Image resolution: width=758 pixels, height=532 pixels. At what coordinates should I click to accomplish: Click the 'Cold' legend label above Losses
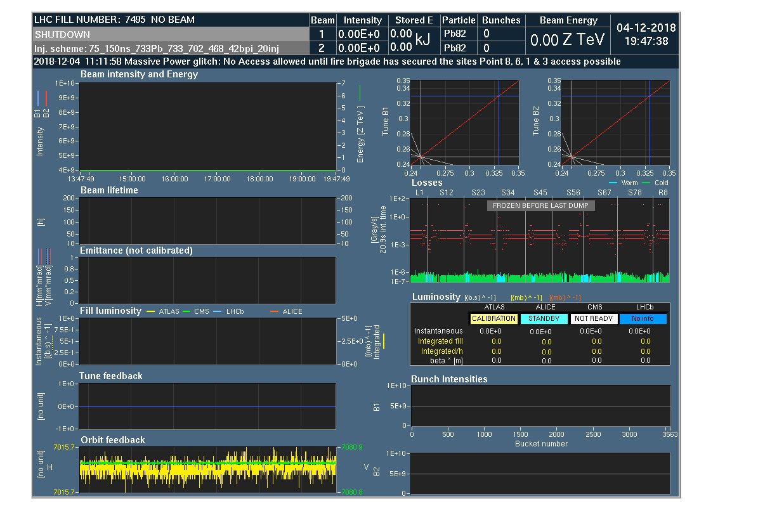click(x=662, y=183)
